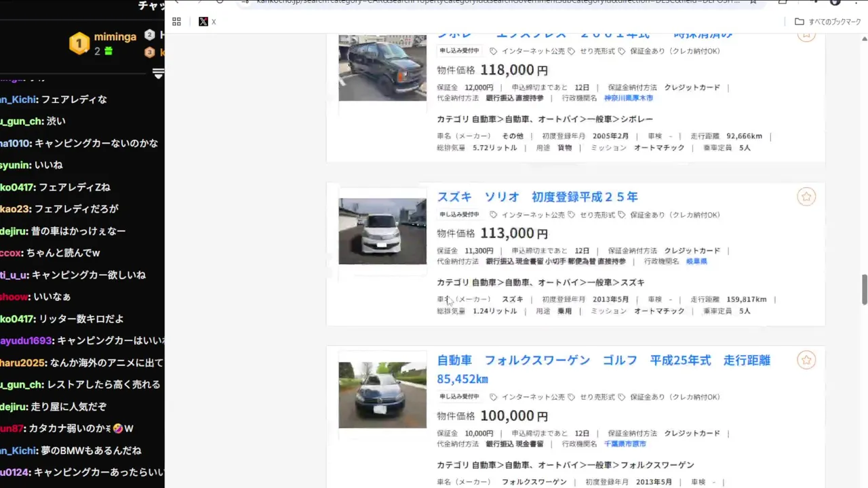Select the price 113,000円

(514, 233)
